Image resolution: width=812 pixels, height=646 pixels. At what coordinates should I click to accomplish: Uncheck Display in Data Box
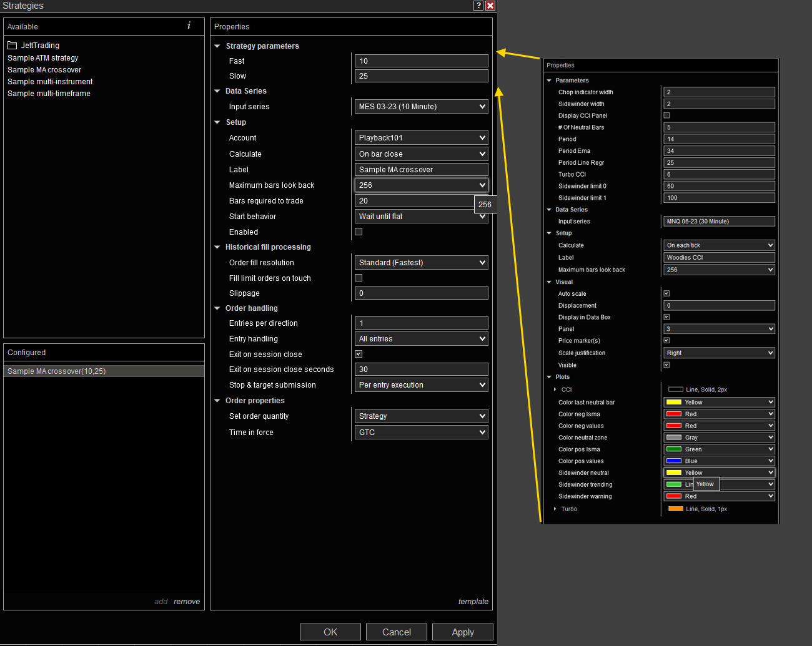coord(666,317)
